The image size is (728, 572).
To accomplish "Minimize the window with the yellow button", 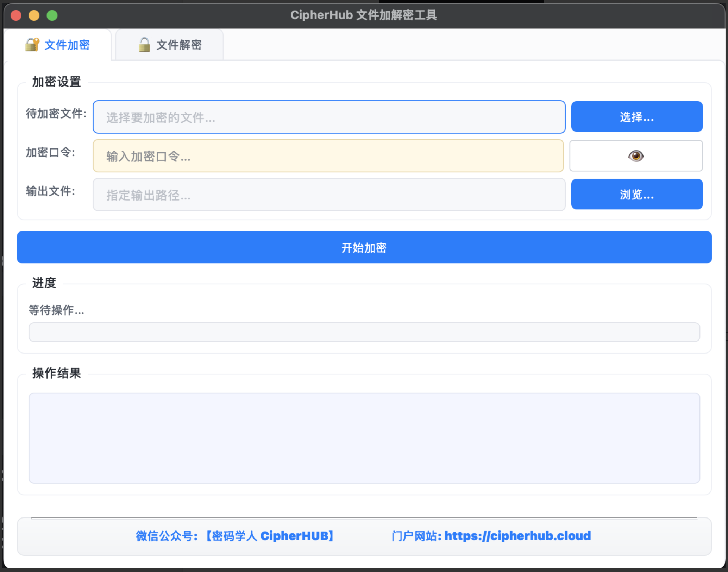I will [x=34, y=15].
